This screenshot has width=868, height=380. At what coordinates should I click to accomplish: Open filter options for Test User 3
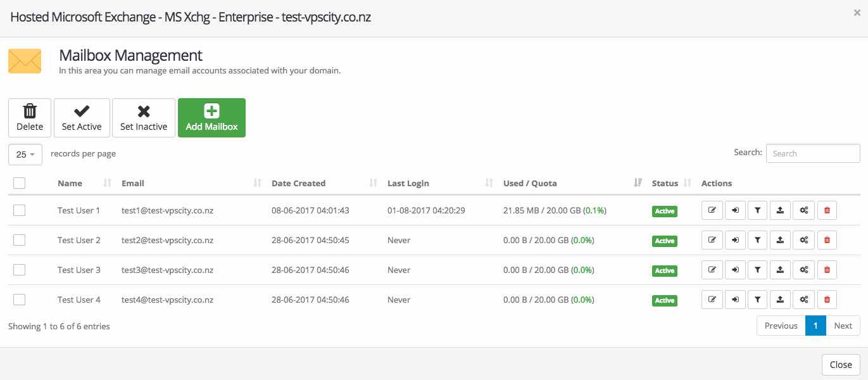click(x=757, y=269)
